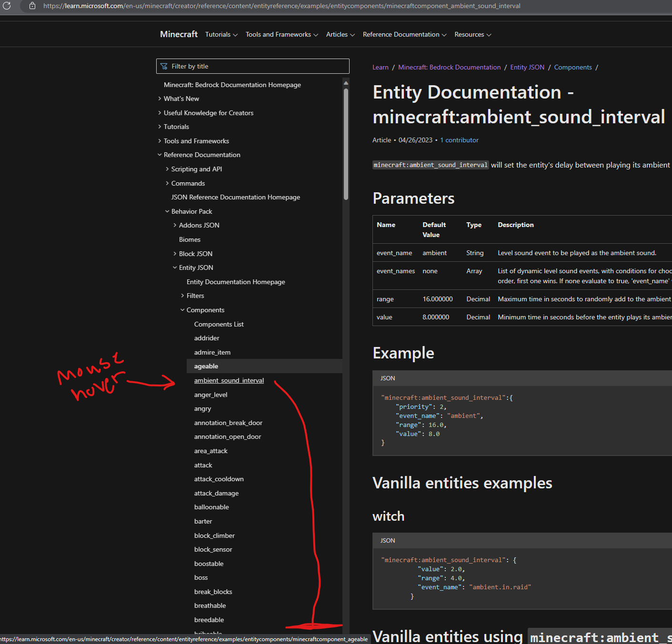This screenshot has width=672, height=644.
Task: Open the anger_level component page
Action: pyautogui.click(x=211, y=395)
